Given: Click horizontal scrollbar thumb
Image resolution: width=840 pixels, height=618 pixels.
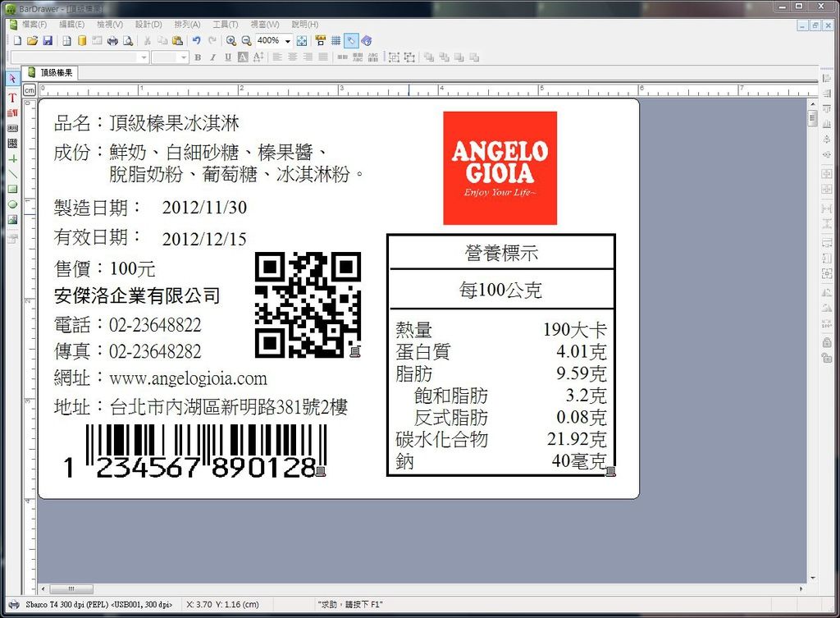Looking at the screenshot, I should coord(71,588).
